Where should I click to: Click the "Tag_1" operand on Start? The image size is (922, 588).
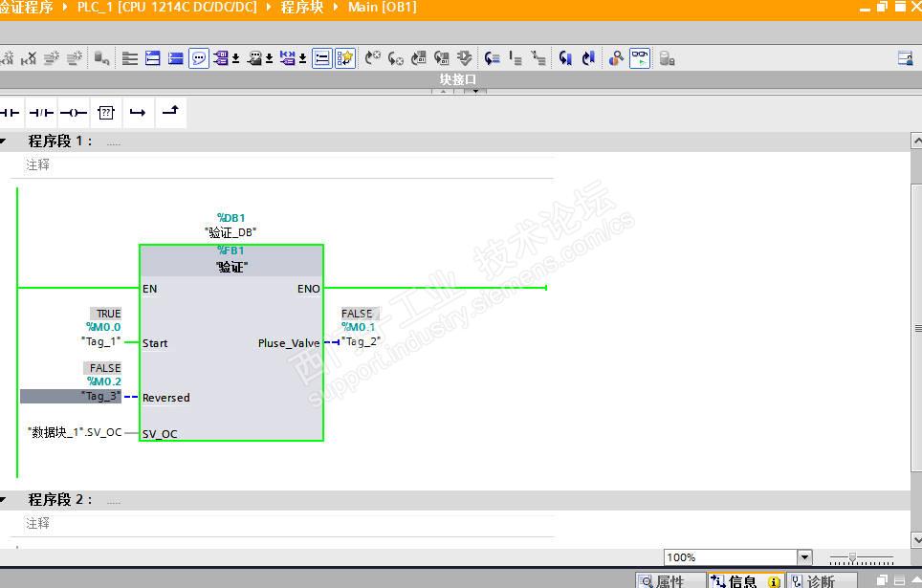coord(101,341)
